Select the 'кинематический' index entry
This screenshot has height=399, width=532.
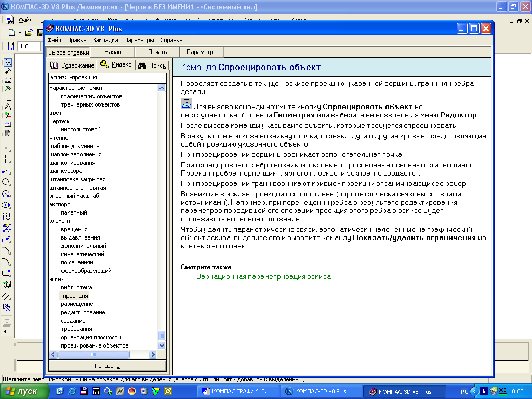83,254
